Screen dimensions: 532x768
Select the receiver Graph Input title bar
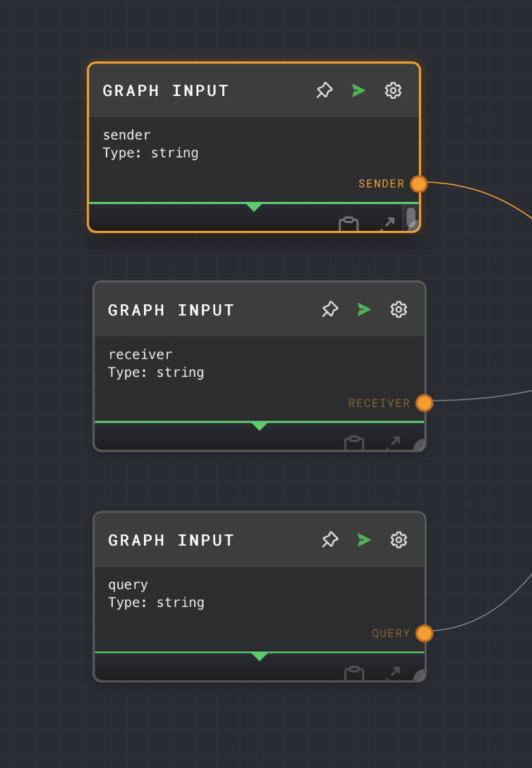pyautogui.click(x=260, y=310)
